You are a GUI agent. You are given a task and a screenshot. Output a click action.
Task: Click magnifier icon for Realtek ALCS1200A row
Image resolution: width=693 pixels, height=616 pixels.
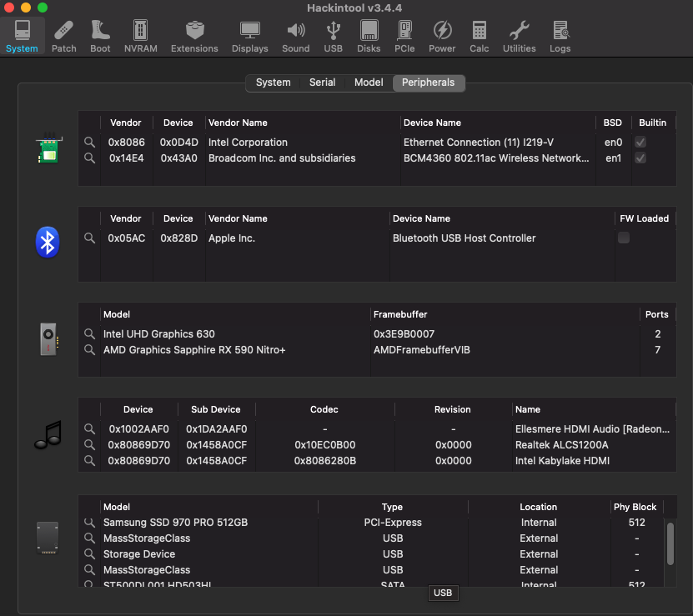[x=90, y=444]
